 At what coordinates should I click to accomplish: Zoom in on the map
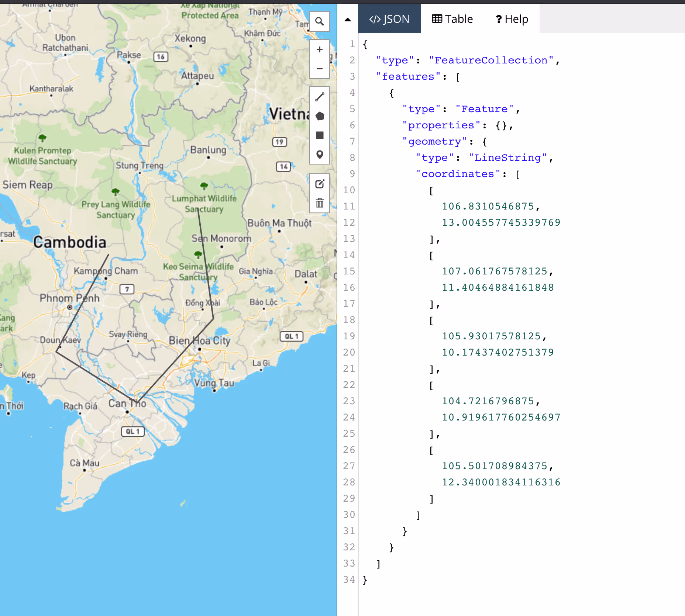(x=320, y=49)
